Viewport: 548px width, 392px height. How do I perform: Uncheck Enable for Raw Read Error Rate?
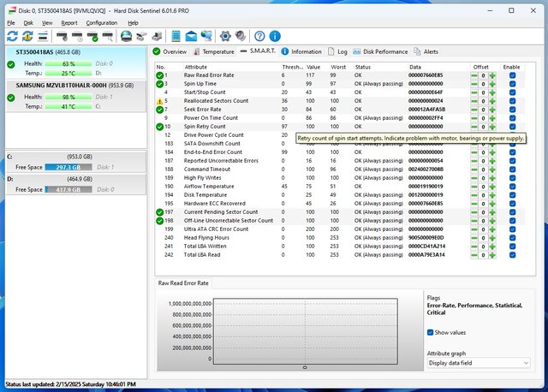pyautogui.click(x=512, y=76)
